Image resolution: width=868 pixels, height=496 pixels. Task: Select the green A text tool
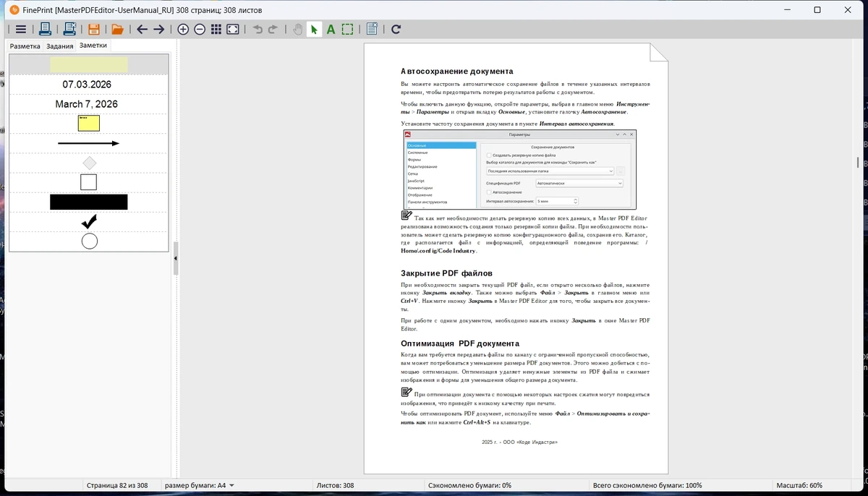pos(331,30)
